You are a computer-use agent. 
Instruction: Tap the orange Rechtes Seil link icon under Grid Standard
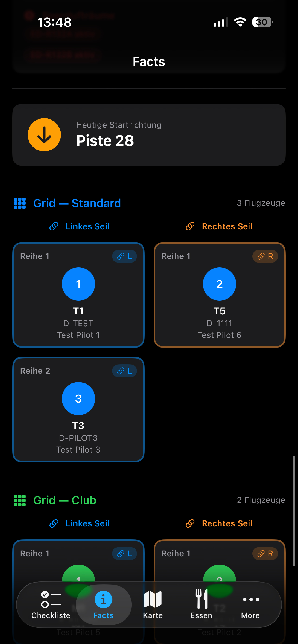pos(190,226)
